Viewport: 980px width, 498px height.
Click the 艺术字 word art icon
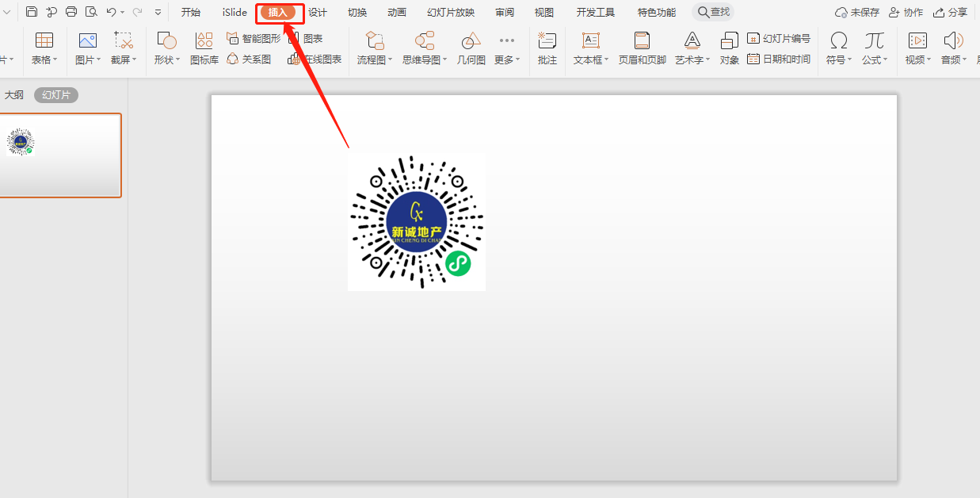tap(692, 40)
